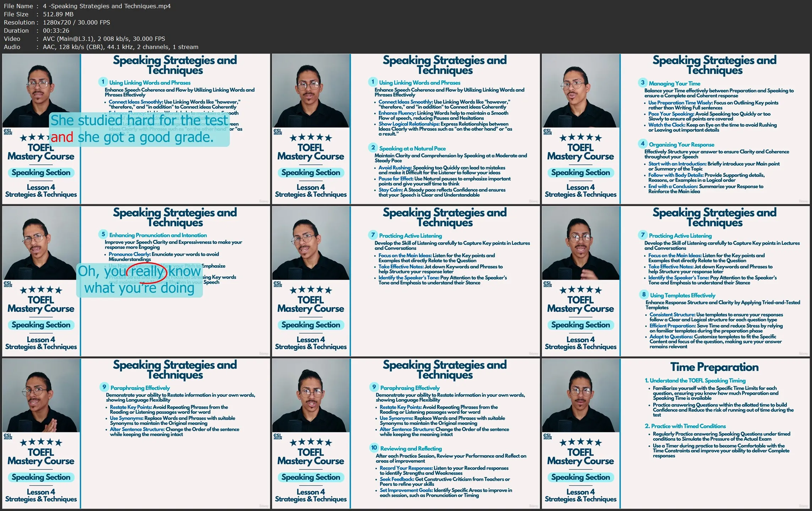Click the 'Adapt to Questions' bullet
The width and height of the screenshot is (812, 511).
pyautogui.click(x=716, y=341)
